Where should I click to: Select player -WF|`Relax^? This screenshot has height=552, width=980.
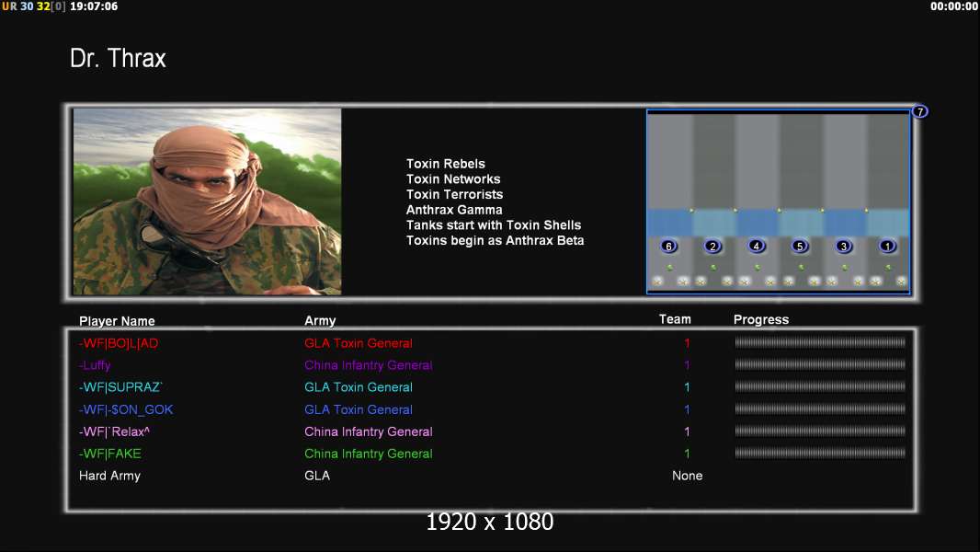114,431
